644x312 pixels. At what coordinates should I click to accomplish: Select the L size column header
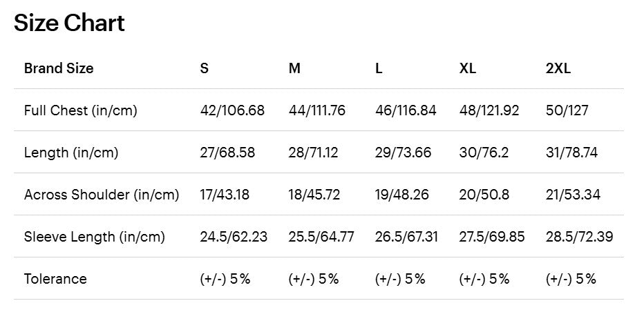pos(379,68)
